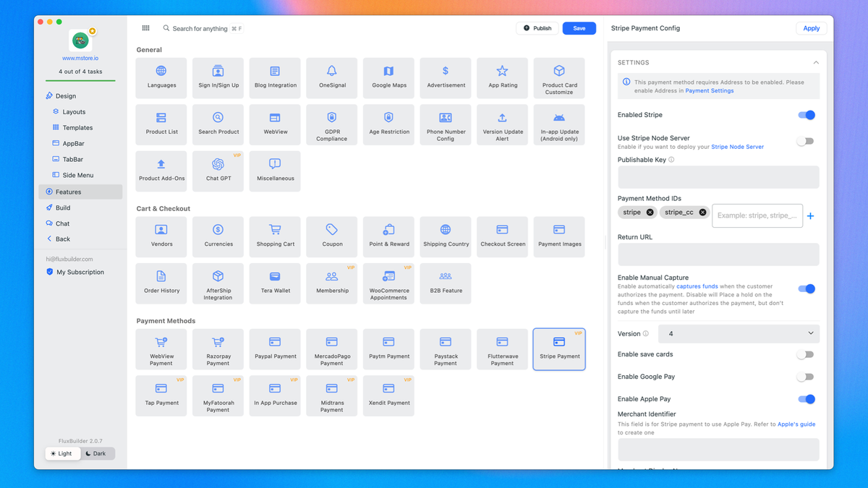Screen dimensions: 868x488
Task: Open the TabBar section in sidebar
Action: pos(71,159)
